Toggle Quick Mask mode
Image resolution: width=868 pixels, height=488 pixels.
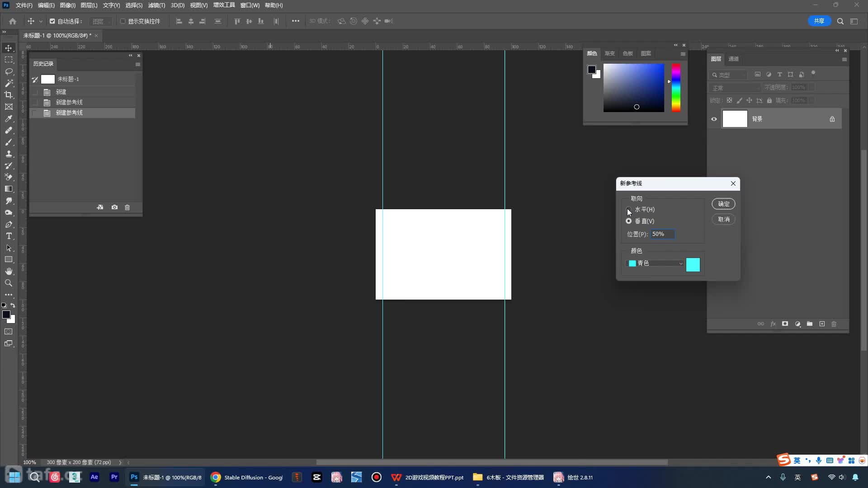(x=9, y=332)
